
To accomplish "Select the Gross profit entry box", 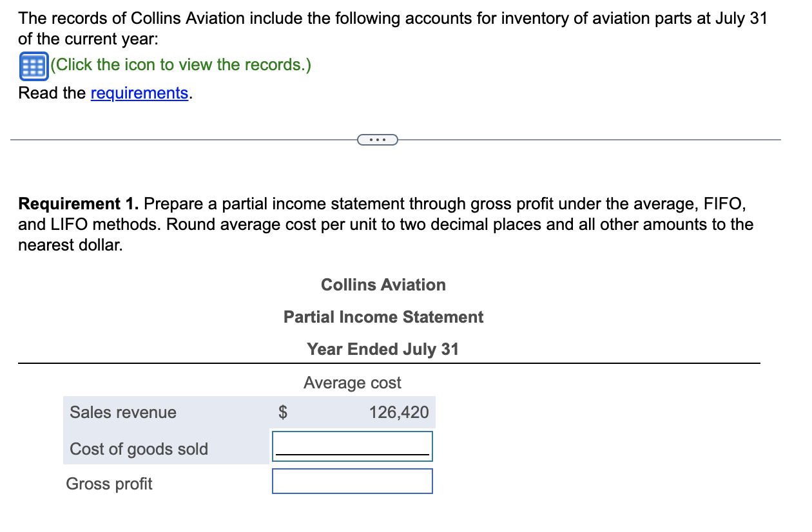I will click(352, 481).
